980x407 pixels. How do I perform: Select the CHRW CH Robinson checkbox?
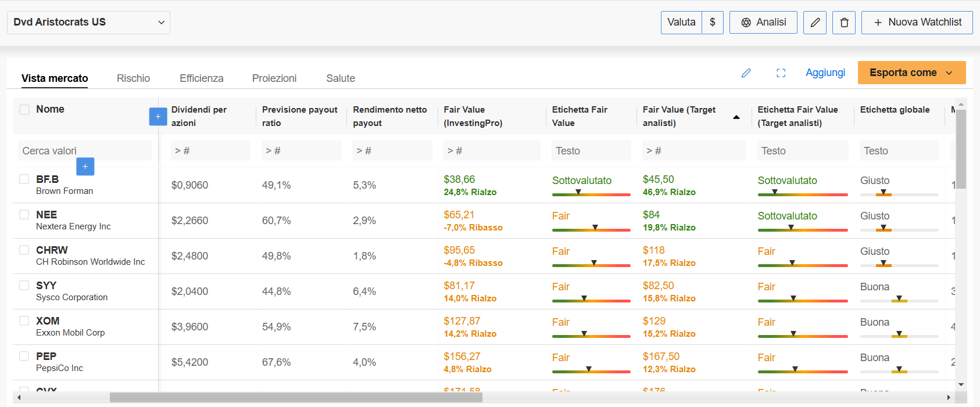pos(24,250)
